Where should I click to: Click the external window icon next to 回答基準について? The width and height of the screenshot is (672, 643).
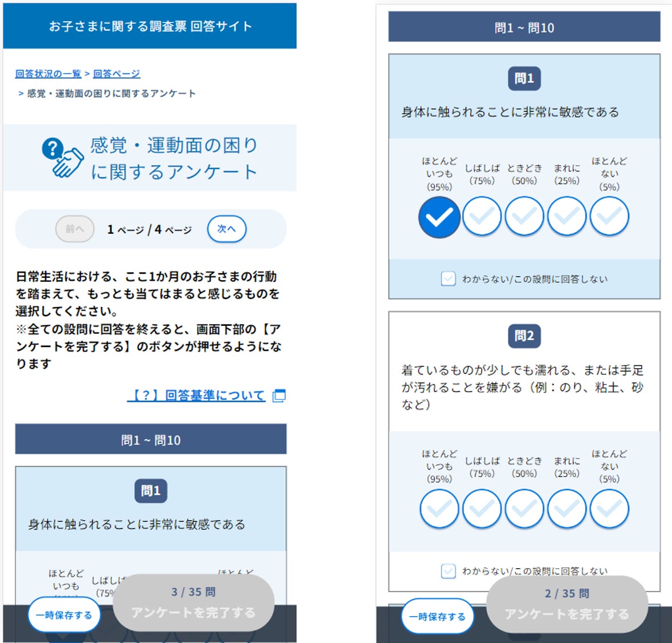[x=279, y=396]
